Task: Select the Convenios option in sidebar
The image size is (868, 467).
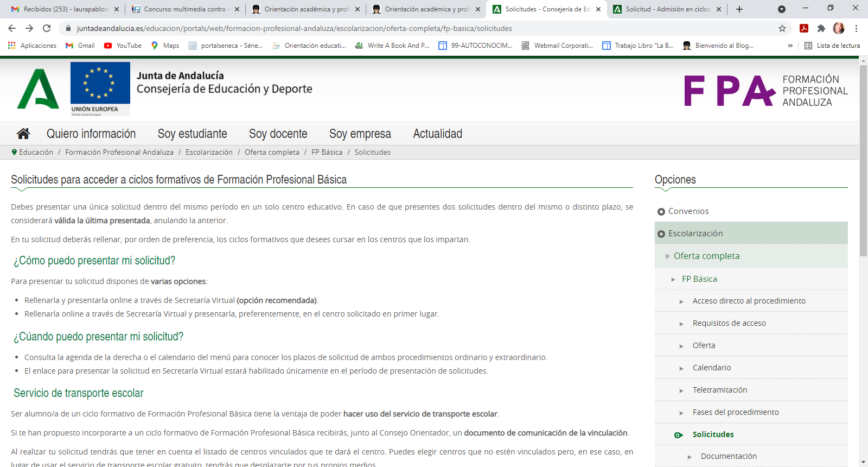Action: [688, 211]
